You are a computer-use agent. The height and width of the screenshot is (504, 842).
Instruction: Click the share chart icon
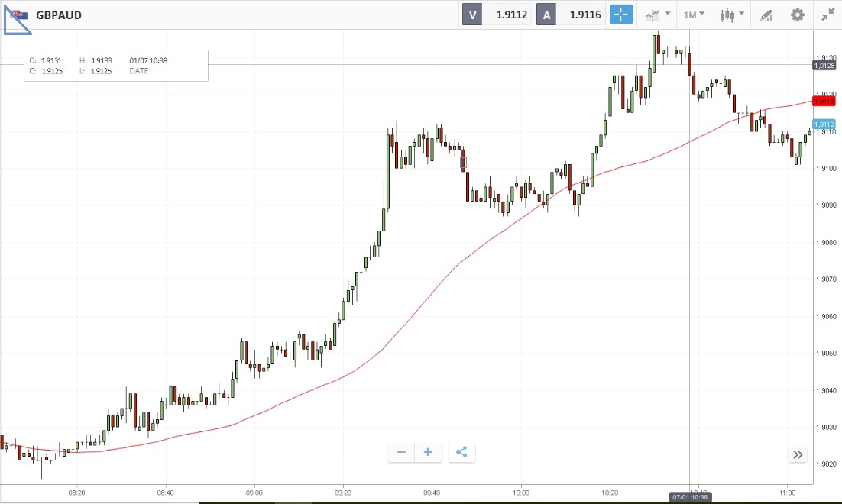(x=461, y=452)
